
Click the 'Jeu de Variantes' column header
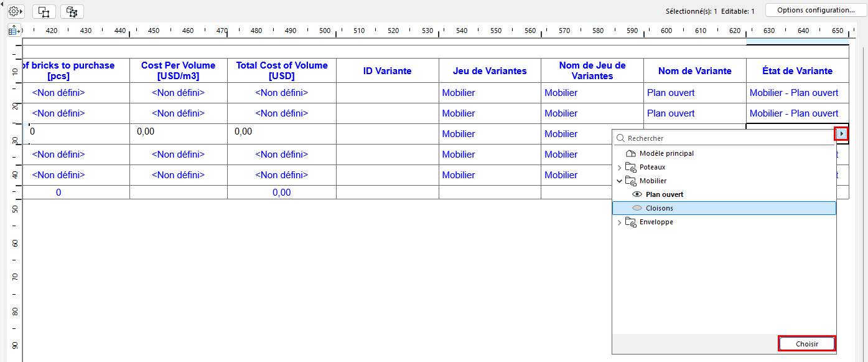point(490,70)
